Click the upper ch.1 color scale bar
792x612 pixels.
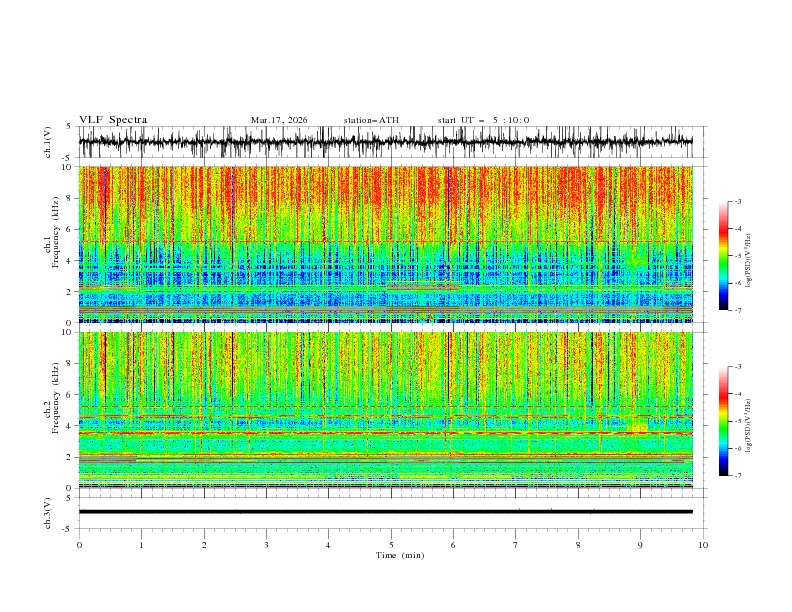point(724,256)
